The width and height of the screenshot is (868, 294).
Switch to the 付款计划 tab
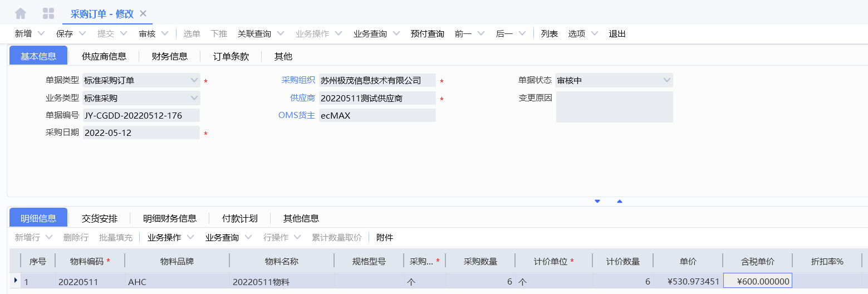pyautogui.click(x=240, y=218)
